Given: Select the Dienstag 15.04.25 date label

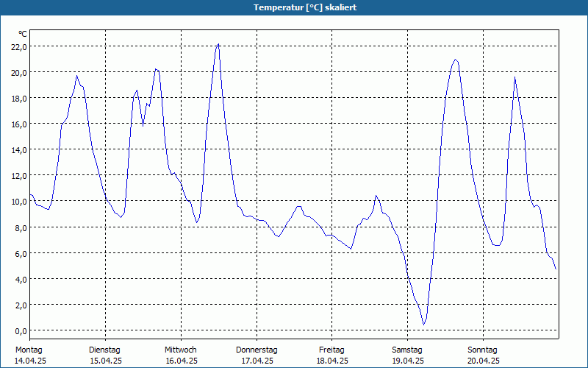Looking at the screenshot, I should pyautogui.click(x=106, y=355).
